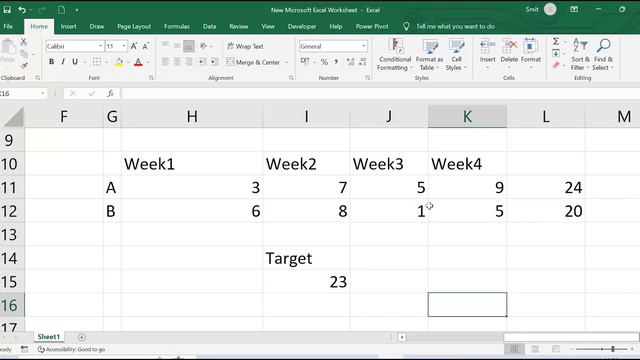The image size is (640, 360).
Task: Click the Clear eraser icon
Action: pos(556,65)
